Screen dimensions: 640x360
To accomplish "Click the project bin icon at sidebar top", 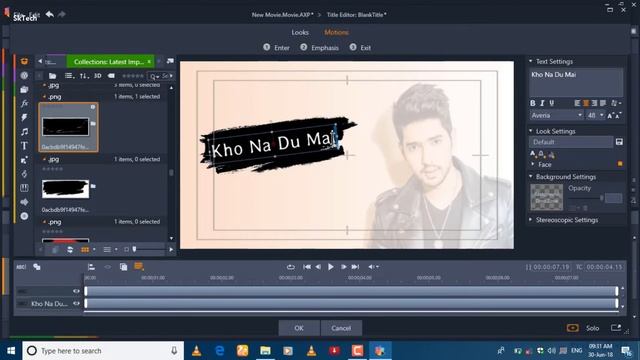I will point(24,61).
